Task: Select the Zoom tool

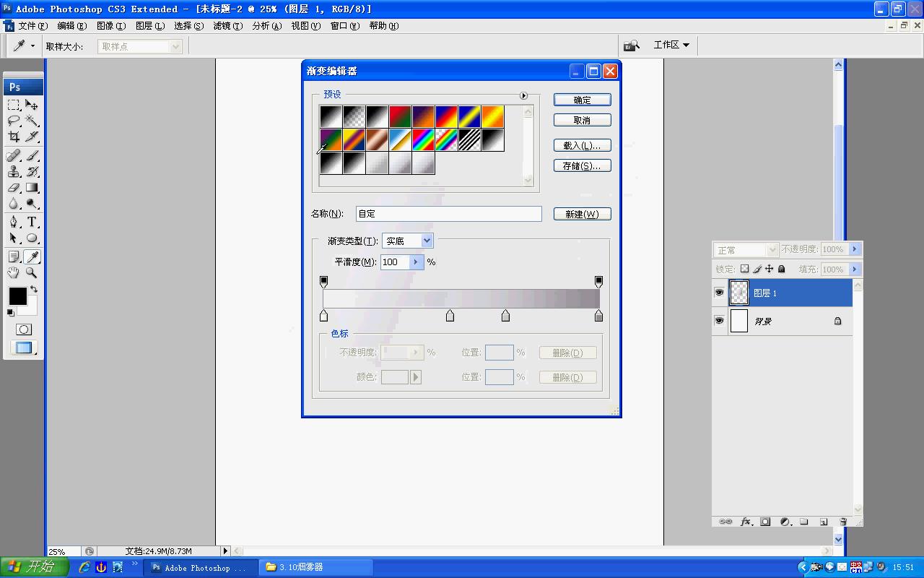Action: [32, 272]
